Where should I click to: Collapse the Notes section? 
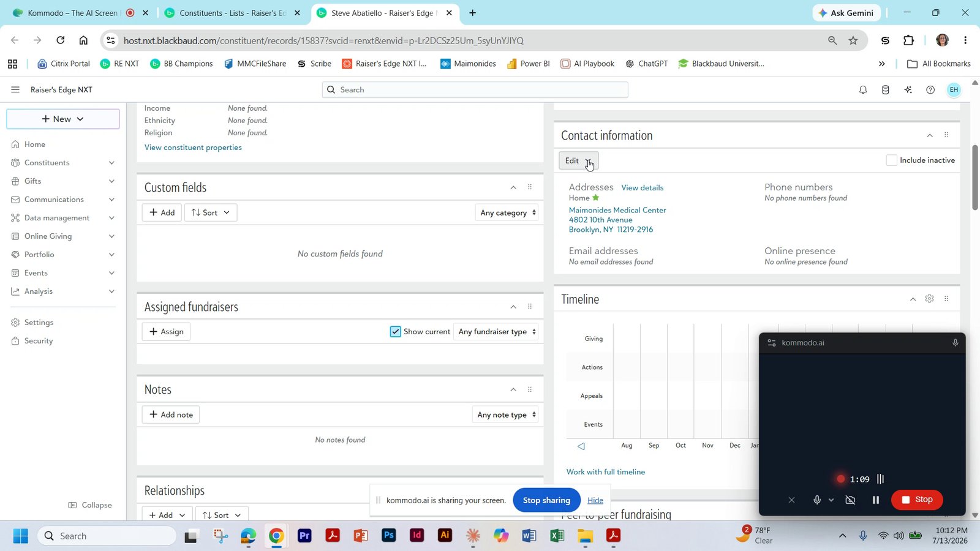coord(513,389)
